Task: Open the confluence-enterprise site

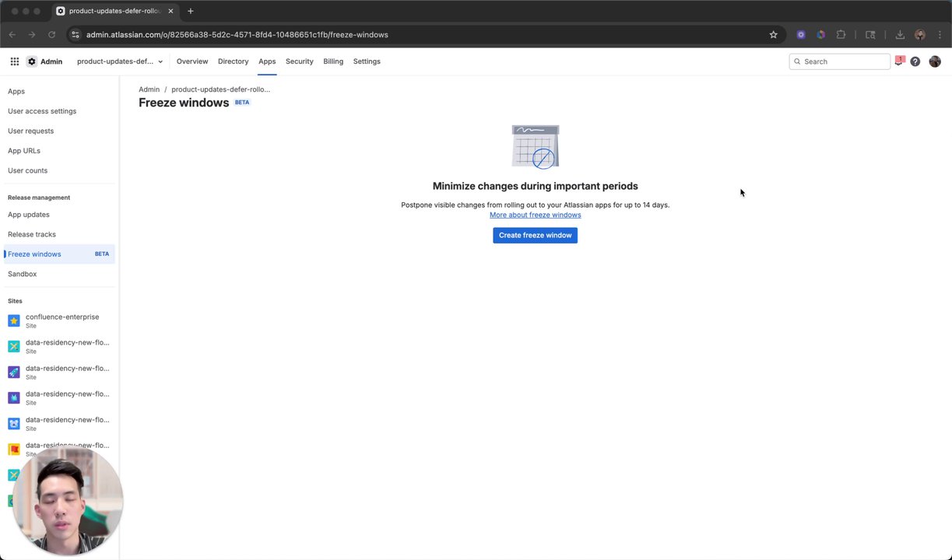Action: tap(59, 320)
